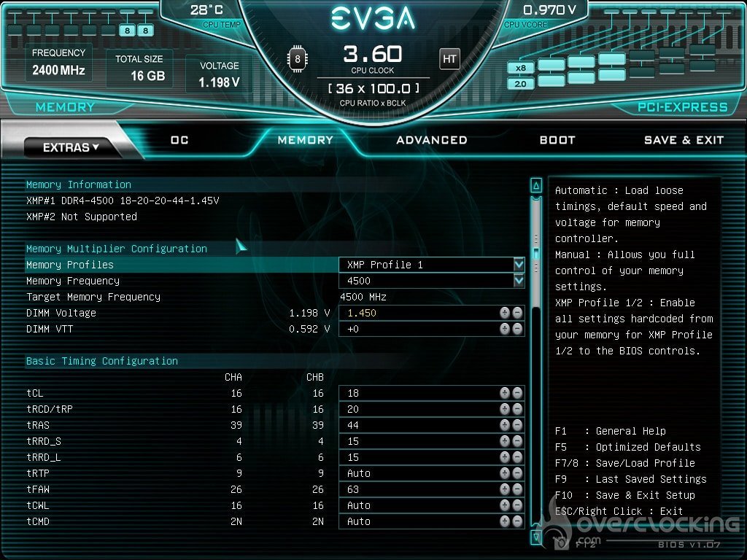747x560 pixels.
Task: Decrease DIMM VTT with minus button
Action: 517,329
